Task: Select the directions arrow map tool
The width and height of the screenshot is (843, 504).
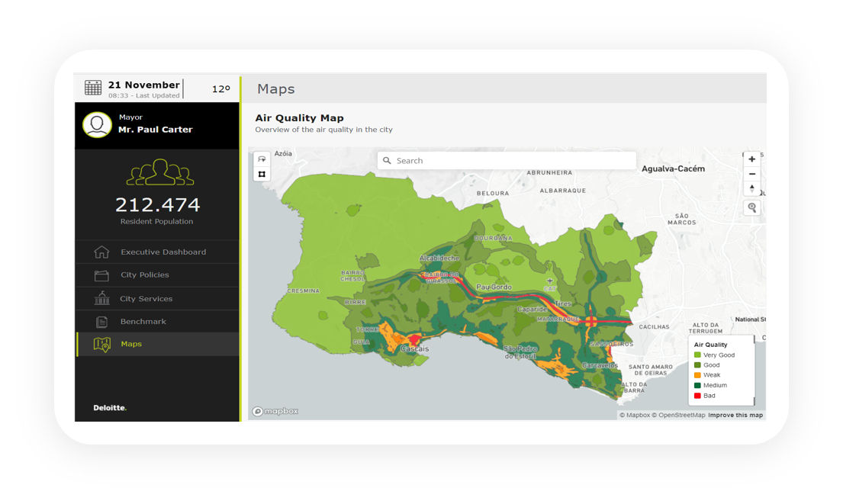Action: click(x=262, y=159)
